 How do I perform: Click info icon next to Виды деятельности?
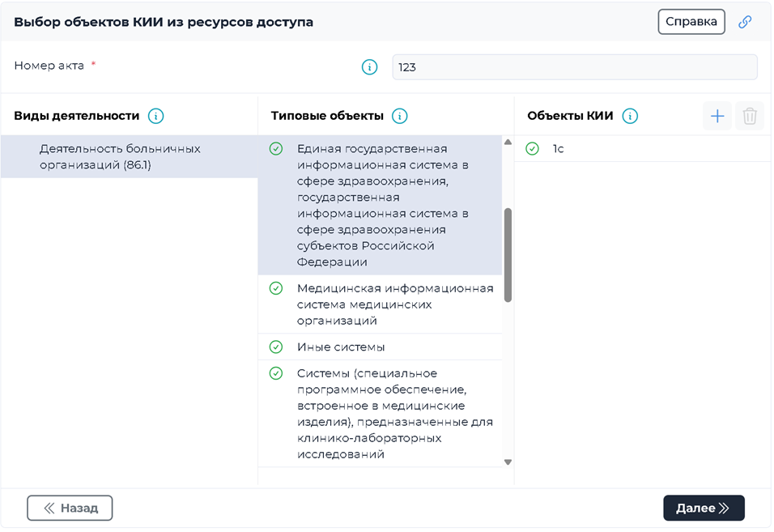coord(156,116)
